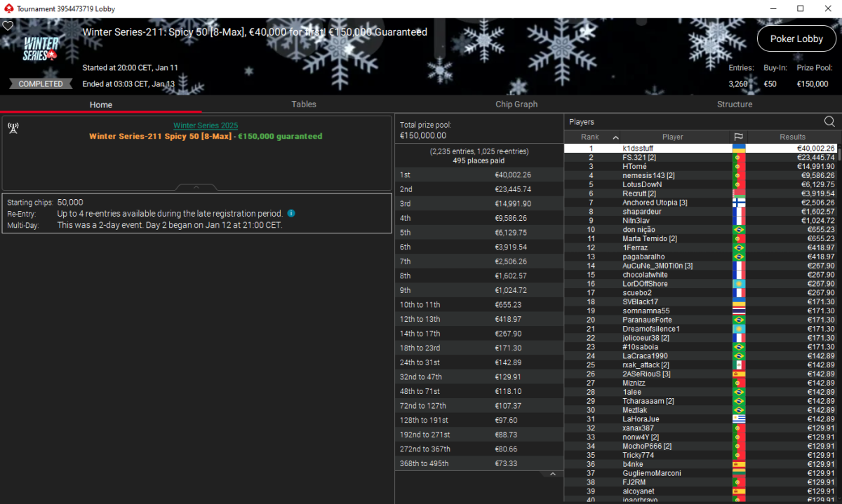Collapse the tournament banner panel

(x=196, y=188)
